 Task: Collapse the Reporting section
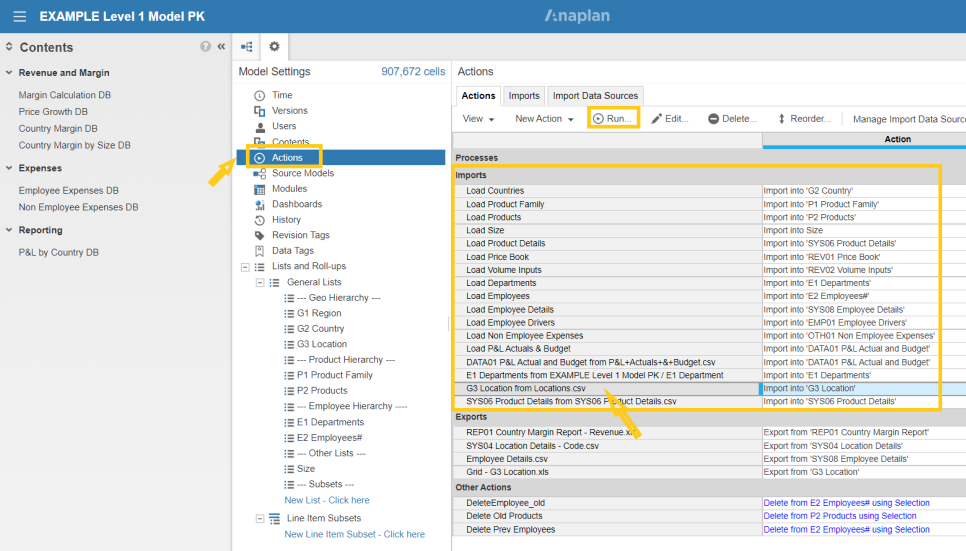pyautogui.click(x=9, y=230)
